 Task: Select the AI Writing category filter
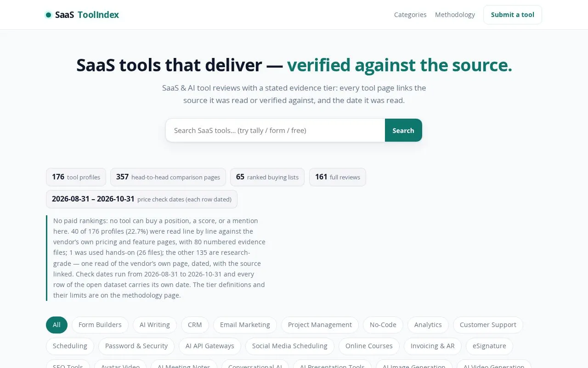point(155,325)
